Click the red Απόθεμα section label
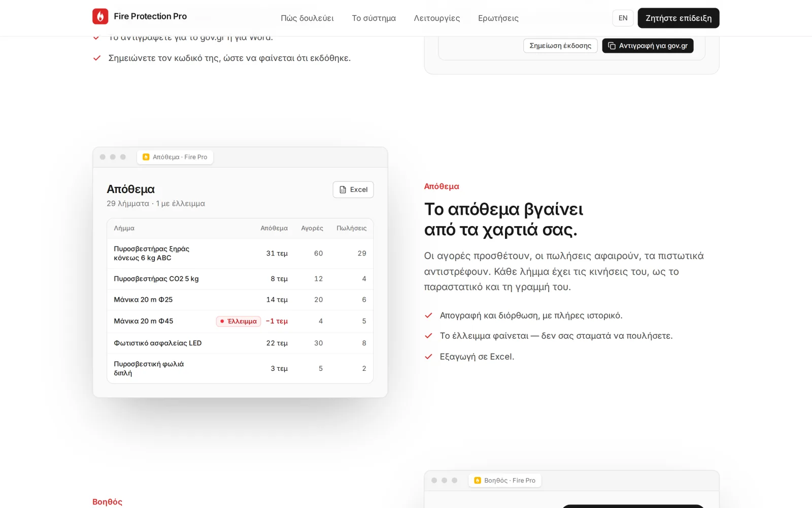 pyautogui.click(x=442, y=186)
